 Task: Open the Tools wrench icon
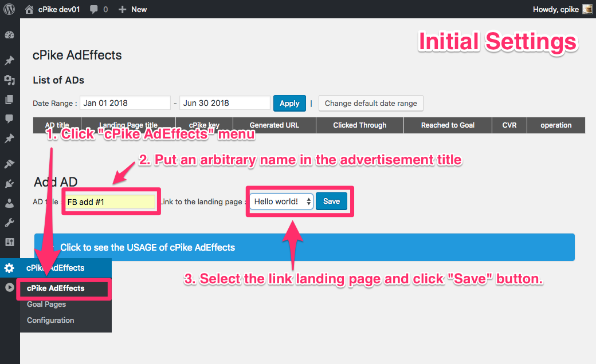(10, 223)
